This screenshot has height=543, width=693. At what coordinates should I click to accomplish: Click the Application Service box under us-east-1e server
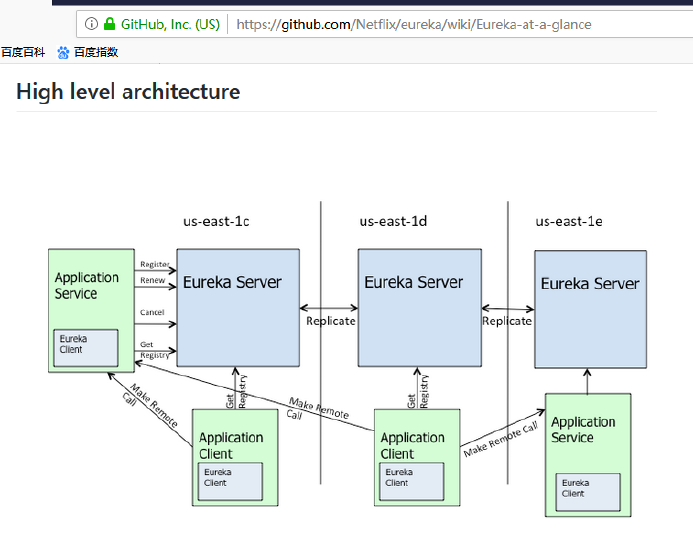[588, 454]
